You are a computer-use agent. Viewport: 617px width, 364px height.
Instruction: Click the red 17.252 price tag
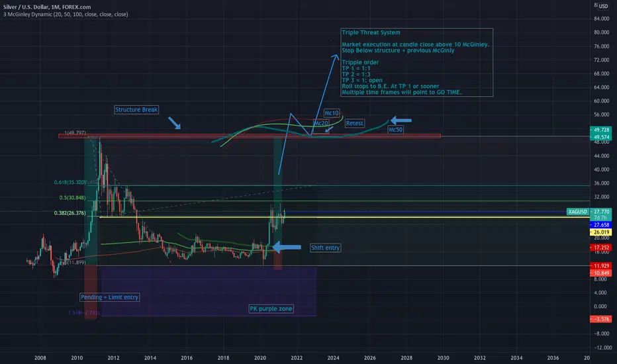[601, 248]
